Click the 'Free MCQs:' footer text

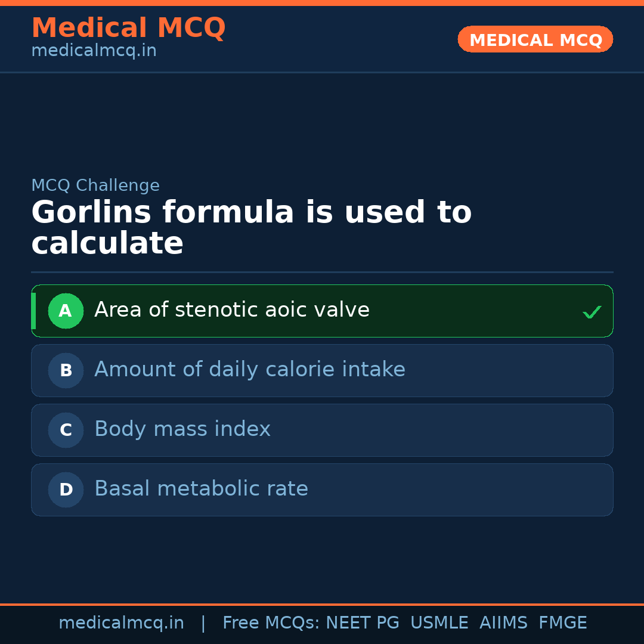(x=271, y=623)
